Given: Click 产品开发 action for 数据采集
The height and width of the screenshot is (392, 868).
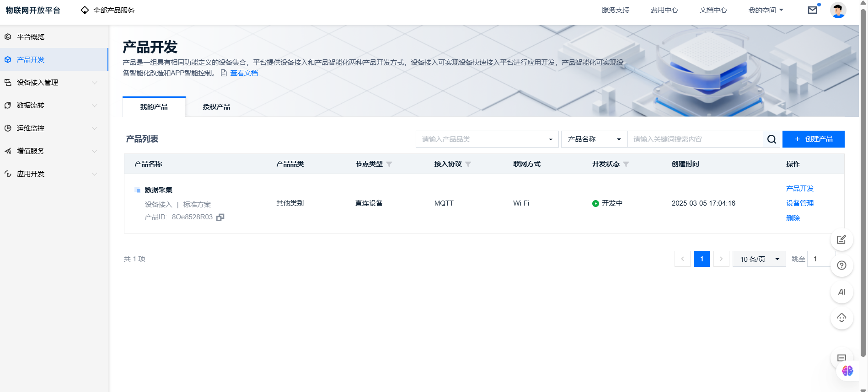Looking at the screenshot, I should (800, 189).
